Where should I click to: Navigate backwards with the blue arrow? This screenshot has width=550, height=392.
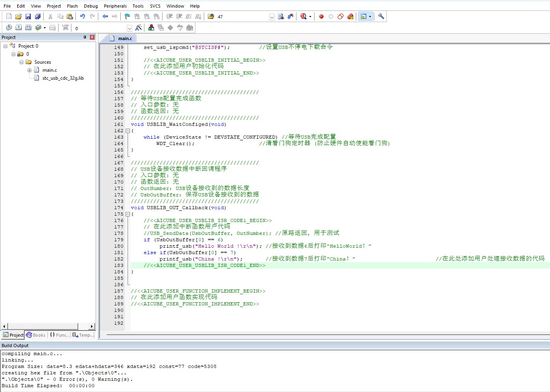point(105,16)
